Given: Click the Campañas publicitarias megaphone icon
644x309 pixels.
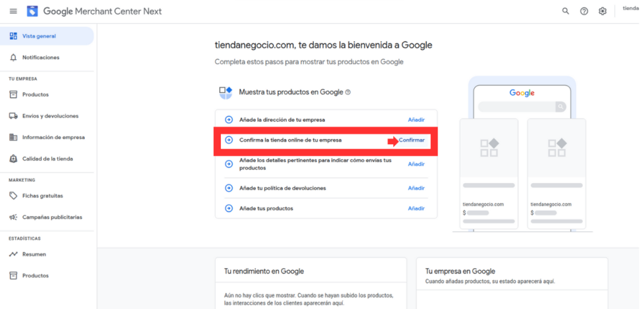Looking at the screenshot, I should coord(14,217).
